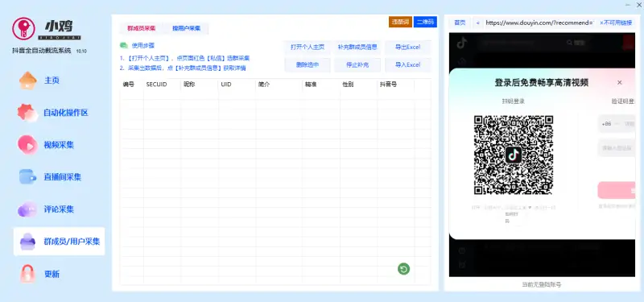644x302 pixels.
Task: Click the purple icon for 群成员/用户采集
Action: (27, 242)
